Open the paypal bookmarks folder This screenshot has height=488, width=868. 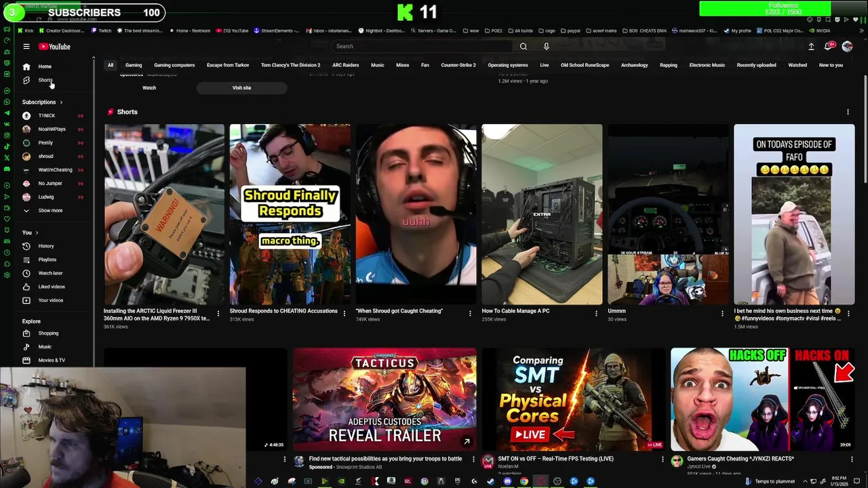pyautogui.click(x=570, y=30)
